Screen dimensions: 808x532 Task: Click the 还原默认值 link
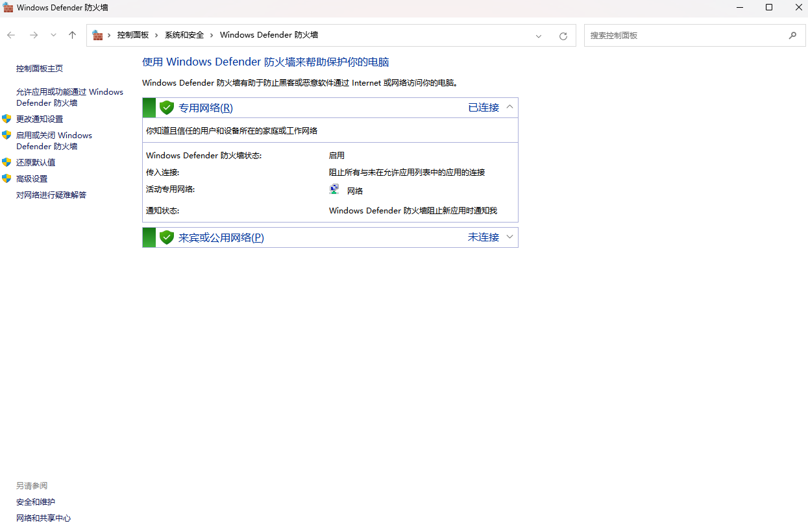[x=36, y=163]
